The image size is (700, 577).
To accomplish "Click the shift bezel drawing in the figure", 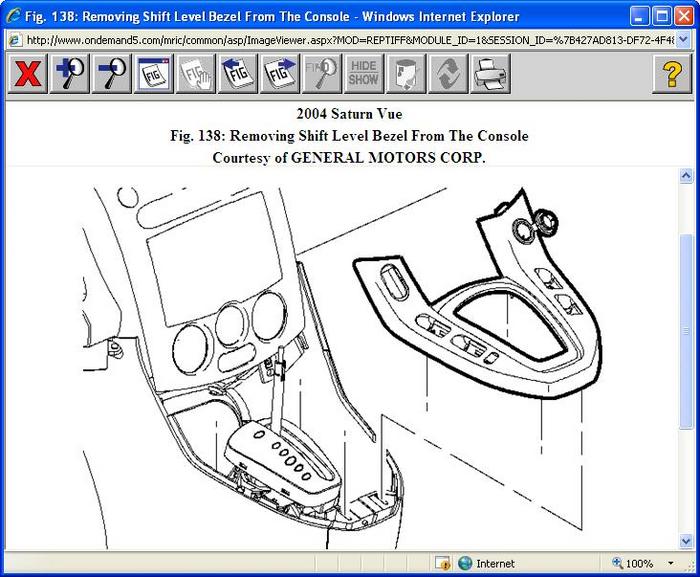I will pyautogui.click(x=478, y=295).
